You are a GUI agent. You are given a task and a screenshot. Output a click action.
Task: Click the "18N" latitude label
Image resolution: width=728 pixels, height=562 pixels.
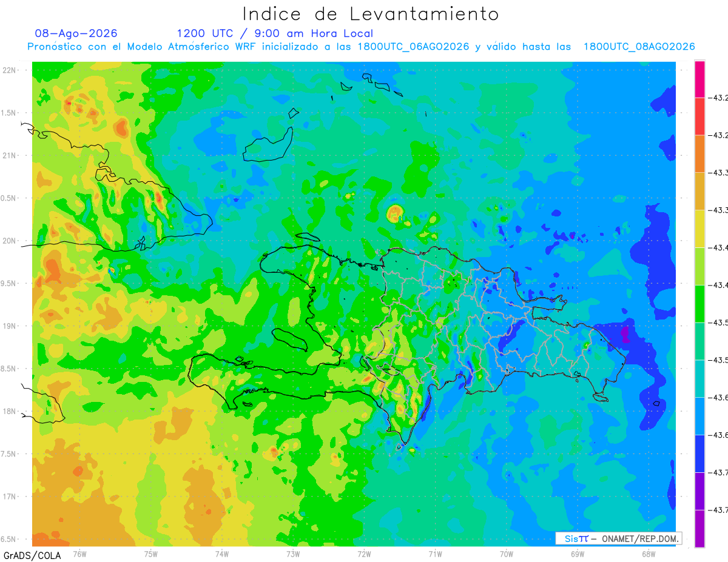coord(9,411)
